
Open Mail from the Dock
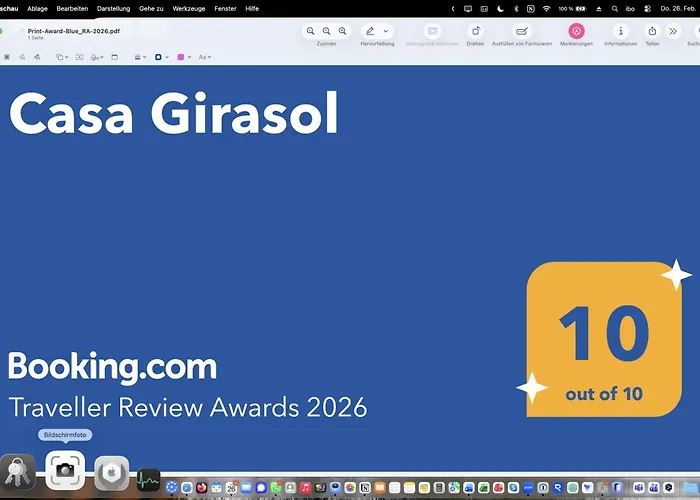tap(246, 487)
